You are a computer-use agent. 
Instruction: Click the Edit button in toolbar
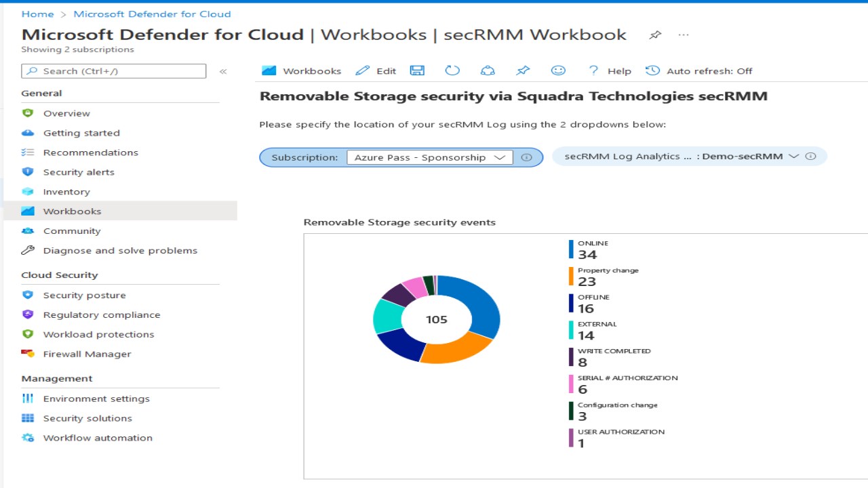tap(376, 70)
